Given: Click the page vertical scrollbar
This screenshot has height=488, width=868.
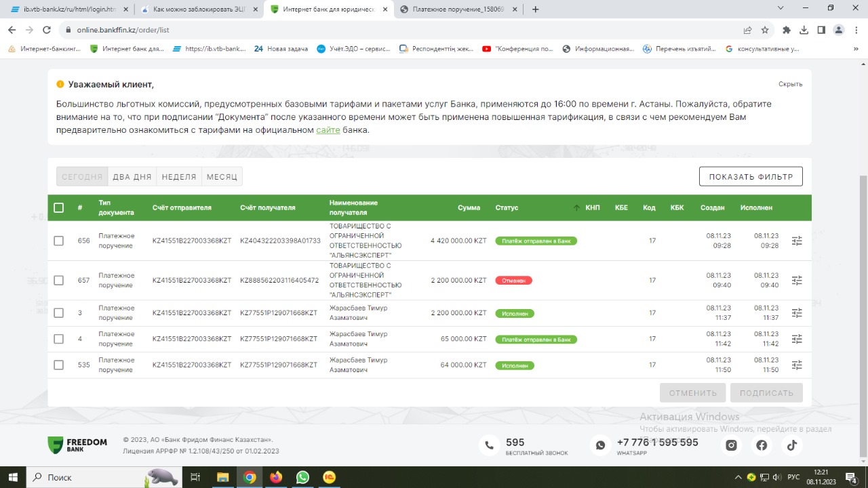Looking at the screenshot, I should point(863,315).
